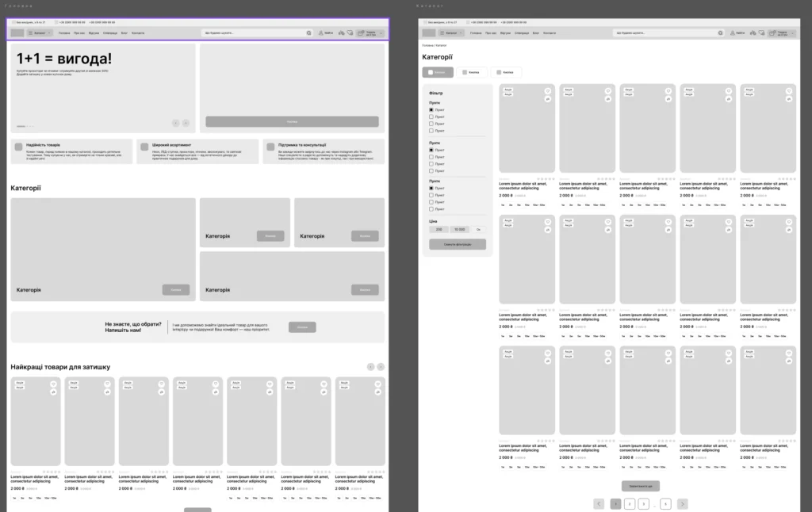Click search magnifier icon in Головна frame header
This screenshot has height=512, width=812.
(x=309, y=32)
